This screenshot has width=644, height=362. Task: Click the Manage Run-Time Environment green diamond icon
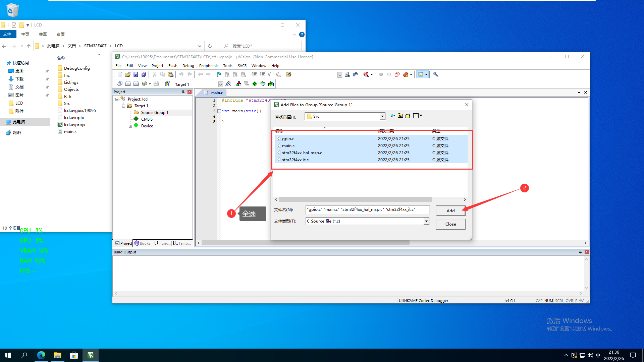(x=255, y=84)
